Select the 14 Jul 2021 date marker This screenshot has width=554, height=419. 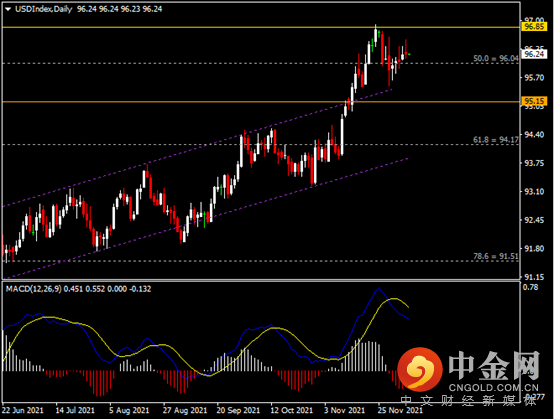75,411
